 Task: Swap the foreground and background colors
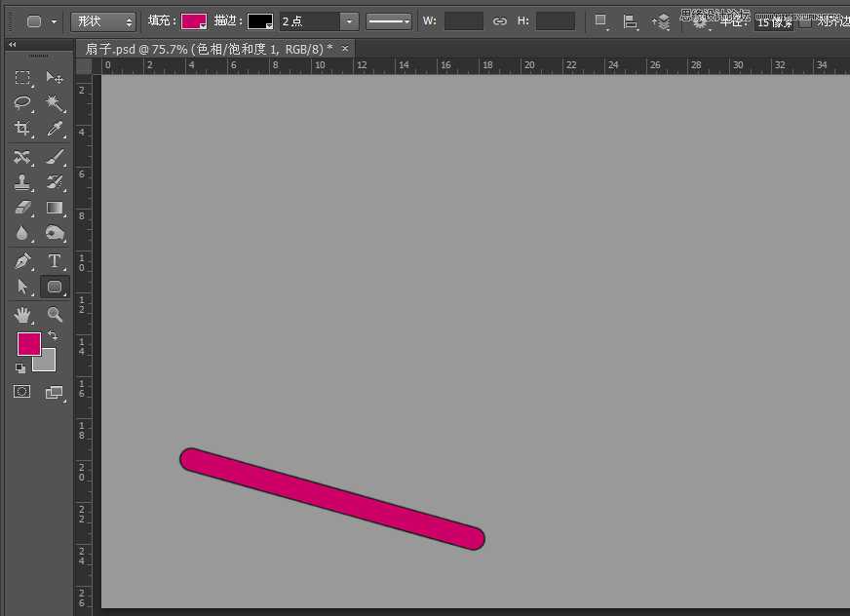tap(53, 335)
